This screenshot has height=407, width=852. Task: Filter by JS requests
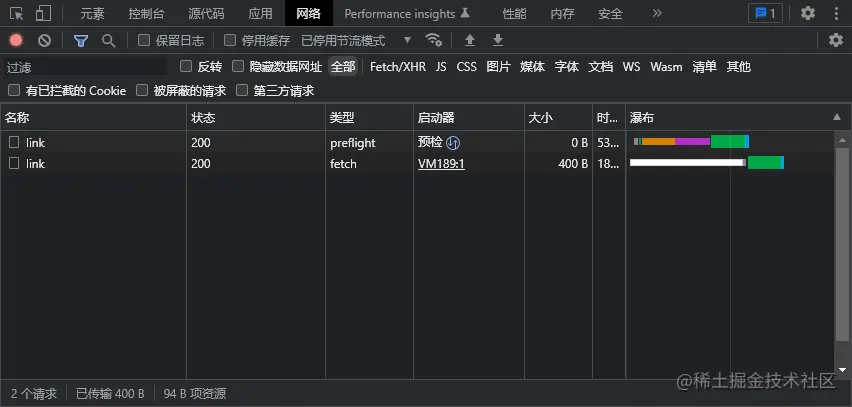(441, 67)
